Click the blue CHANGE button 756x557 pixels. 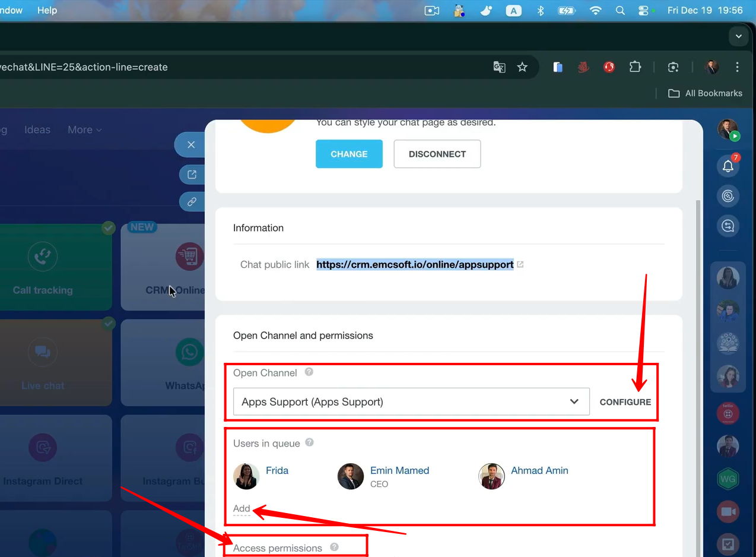pos(349,154)
